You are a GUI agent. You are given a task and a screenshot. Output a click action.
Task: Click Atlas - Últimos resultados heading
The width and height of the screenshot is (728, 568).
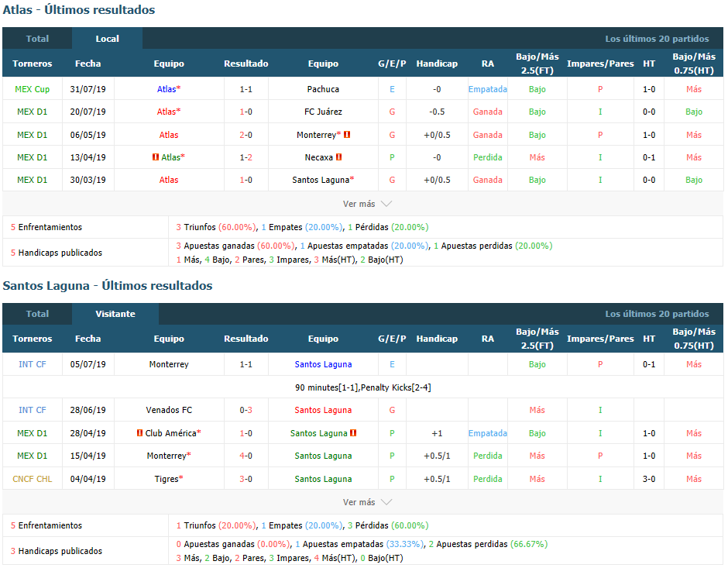pos(79,10)
